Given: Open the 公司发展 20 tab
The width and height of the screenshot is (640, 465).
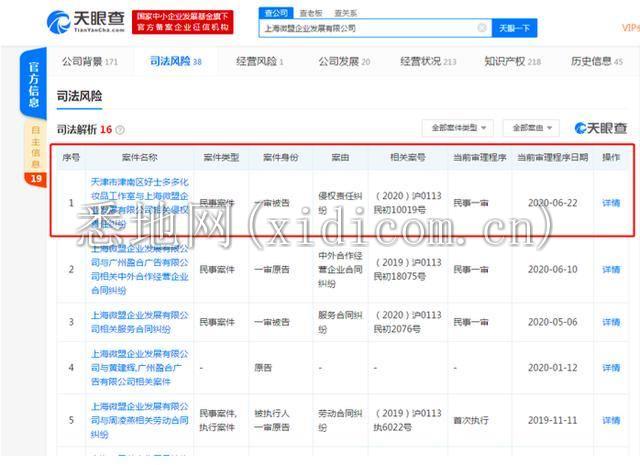Looking at the screenshot, I should [x=344, y=62].
